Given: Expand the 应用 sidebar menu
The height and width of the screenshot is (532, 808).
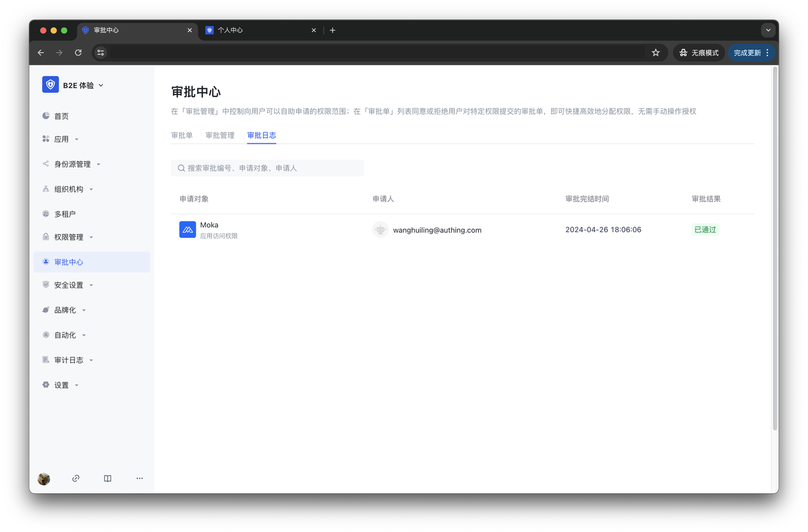Looking at the screenshot, I should pos(61,139).
